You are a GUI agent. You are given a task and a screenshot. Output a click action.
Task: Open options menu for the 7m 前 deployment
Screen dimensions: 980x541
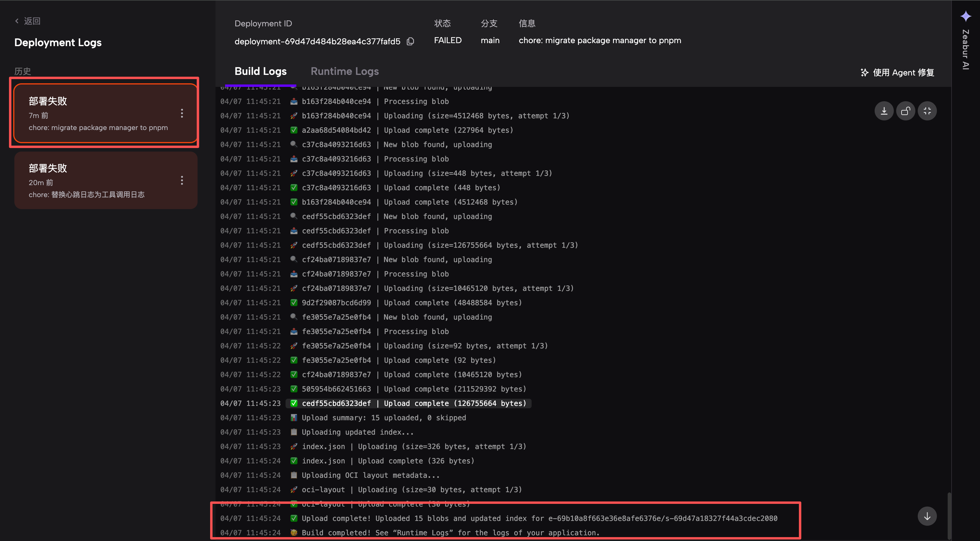pos(182,113)
